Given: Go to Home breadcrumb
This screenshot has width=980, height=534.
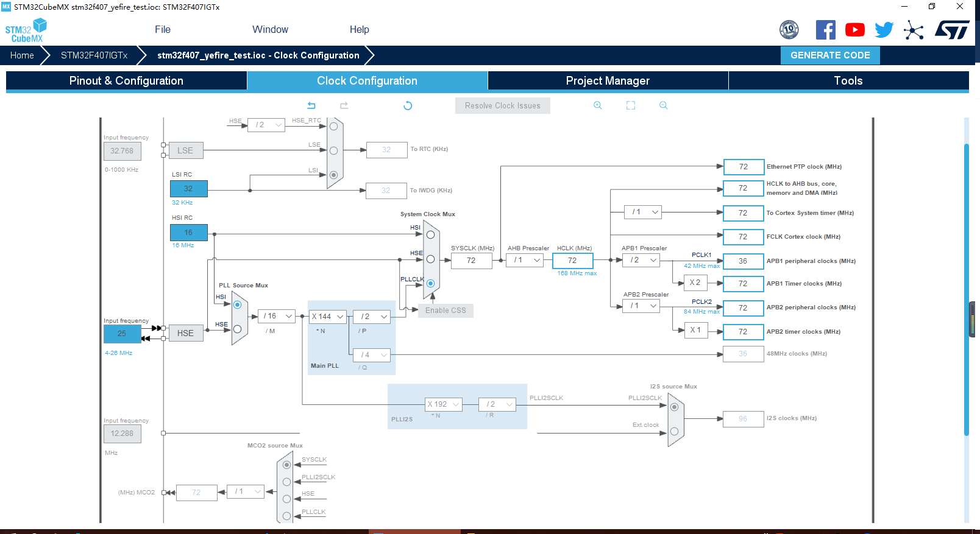Looking at the screenshot, I should pos(22,55).
